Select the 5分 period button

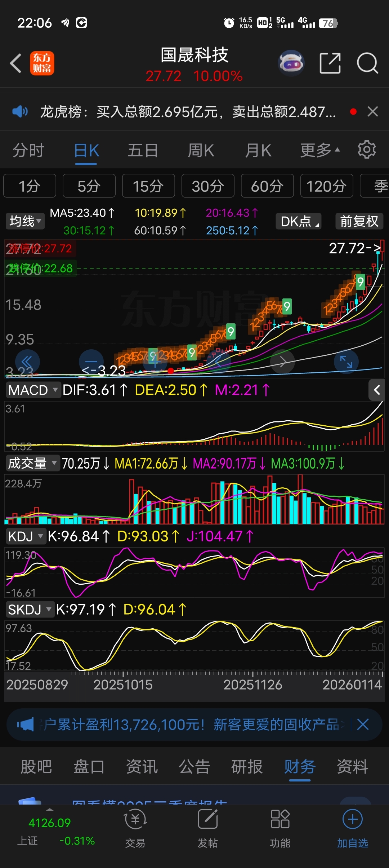[89, 186]
